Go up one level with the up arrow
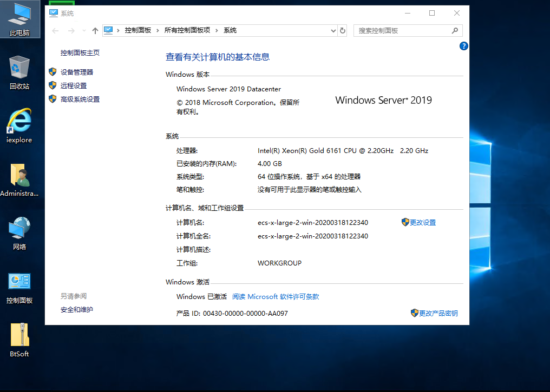Viewport: 550px width, 392px height. (x=95, y=31)
